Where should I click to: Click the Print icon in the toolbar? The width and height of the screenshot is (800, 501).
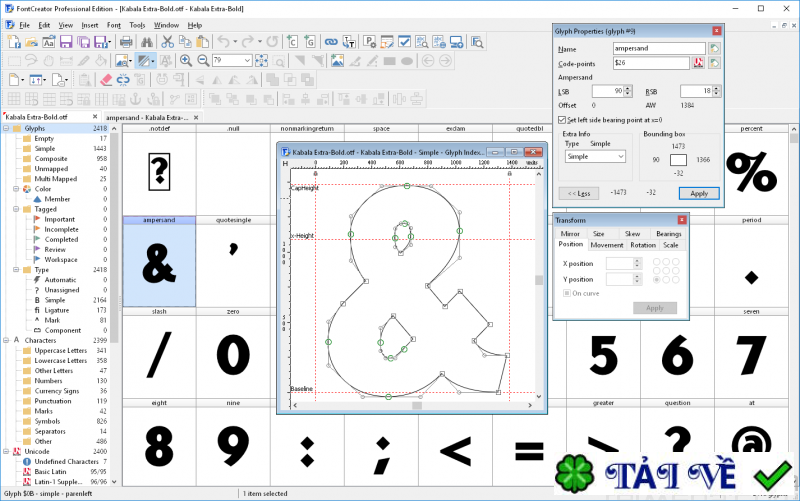click(125, 42)
